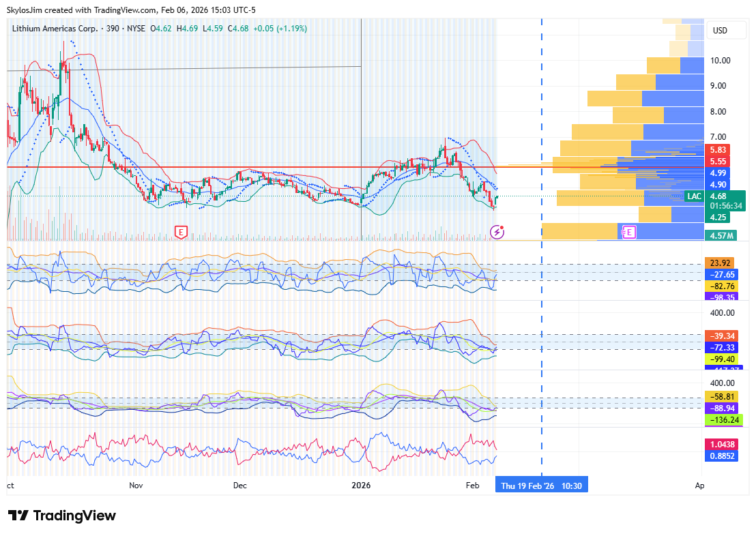
Task: Click the 2026 label on time axis
Action: point(361,486)
